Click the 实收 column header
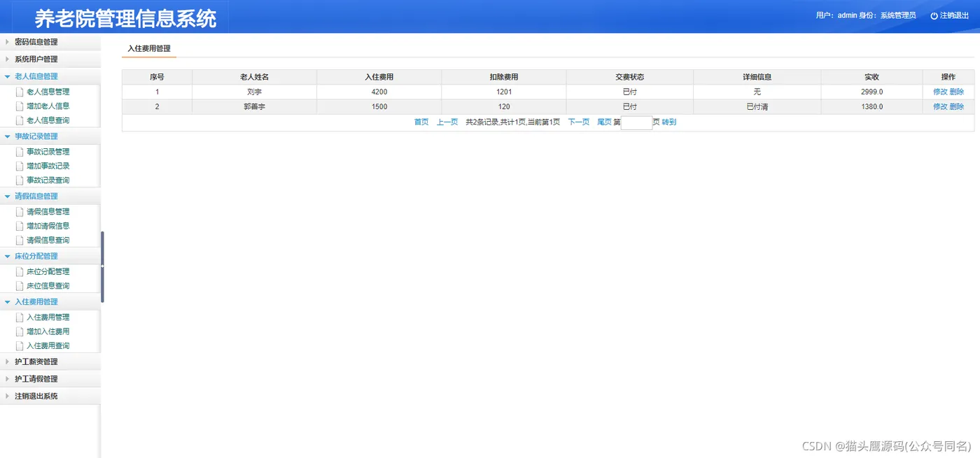 tap(871, 77)
